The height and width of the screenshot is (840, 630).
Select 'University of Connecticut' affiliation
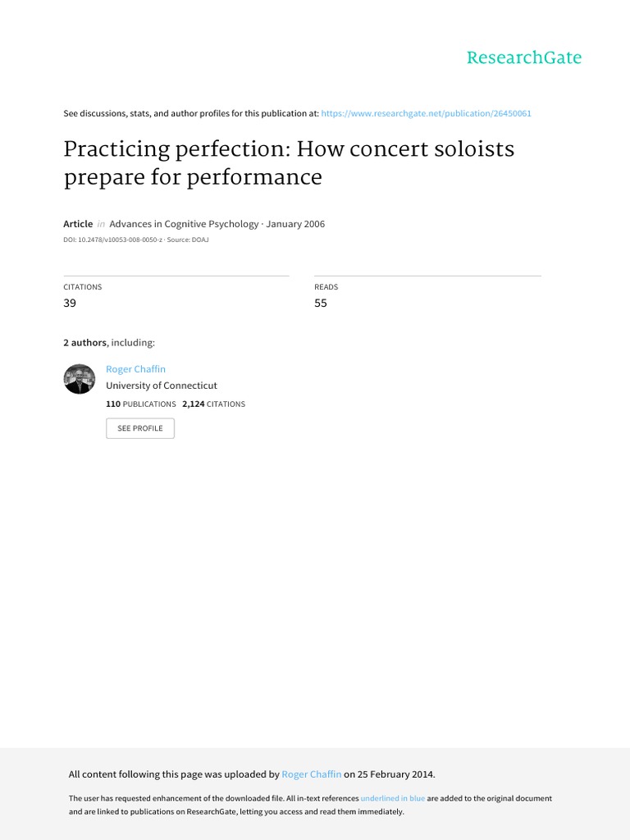pos(162,386)
